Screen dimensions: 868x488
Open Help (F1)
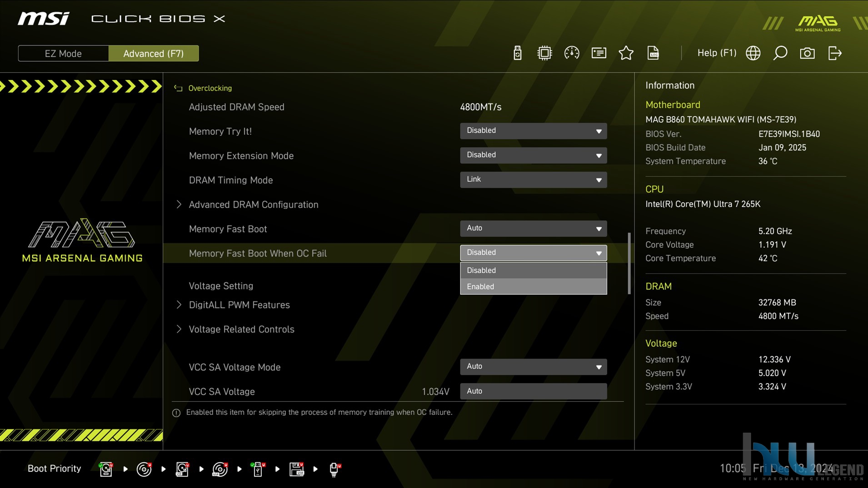point(717,53)
